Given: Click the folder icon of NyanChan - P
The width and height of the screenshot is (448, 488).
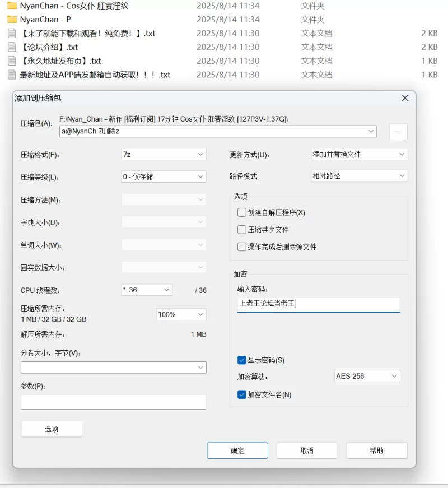Looking at the screenshot, I should point(12,20).
